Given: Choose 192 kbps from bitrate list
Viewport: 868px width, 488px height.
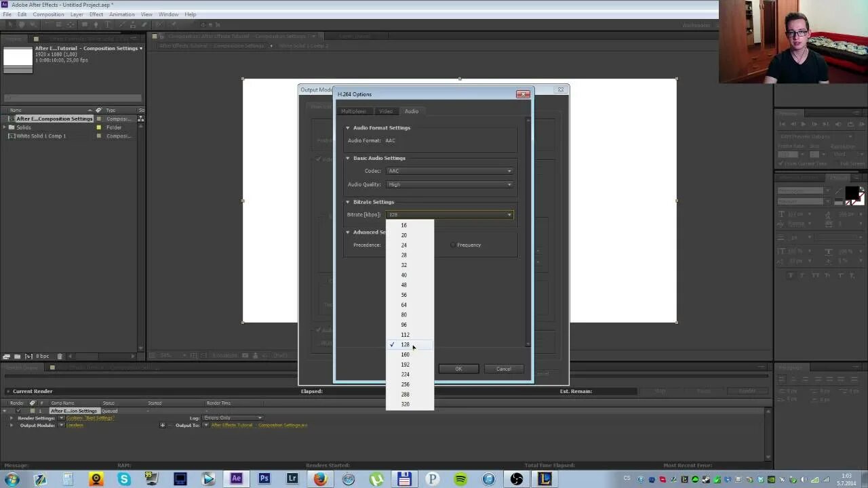Looking at the screenshot, I should (410, 365).
